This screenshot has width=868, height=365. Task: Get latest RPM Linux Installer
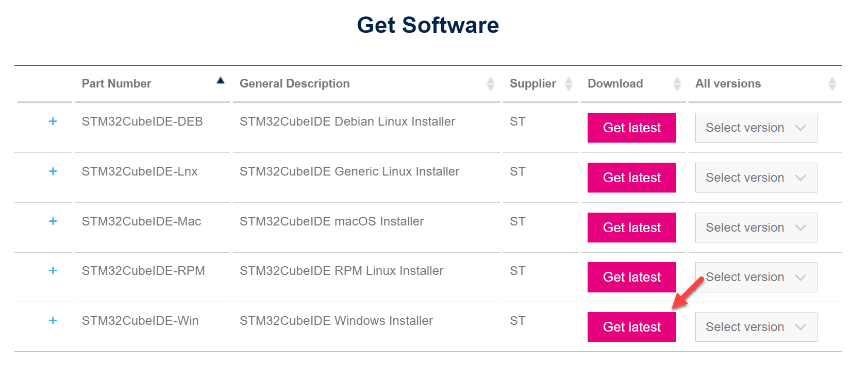pos(632,277)
